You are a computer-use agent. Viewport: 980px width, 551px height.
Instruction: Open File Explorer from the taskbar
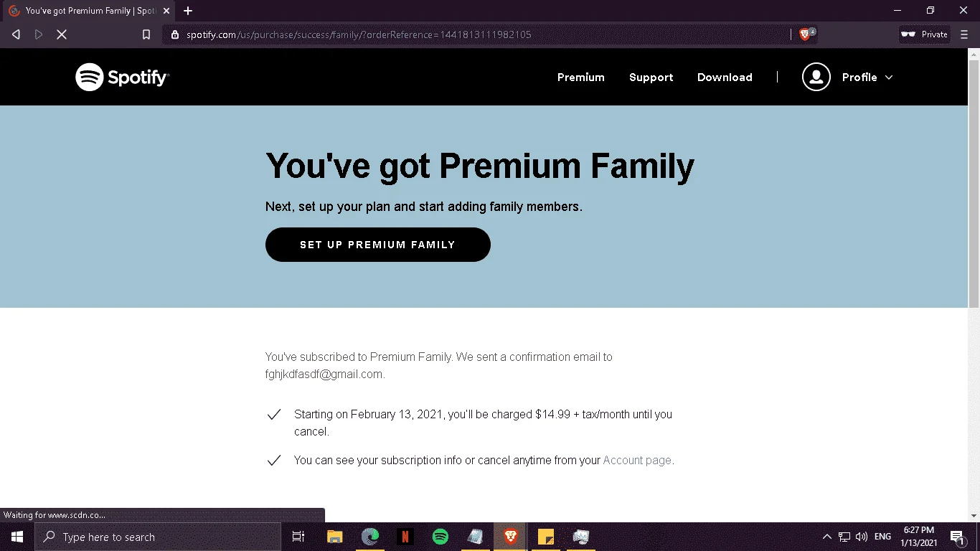pyautogui.click(x=334, y=537)
